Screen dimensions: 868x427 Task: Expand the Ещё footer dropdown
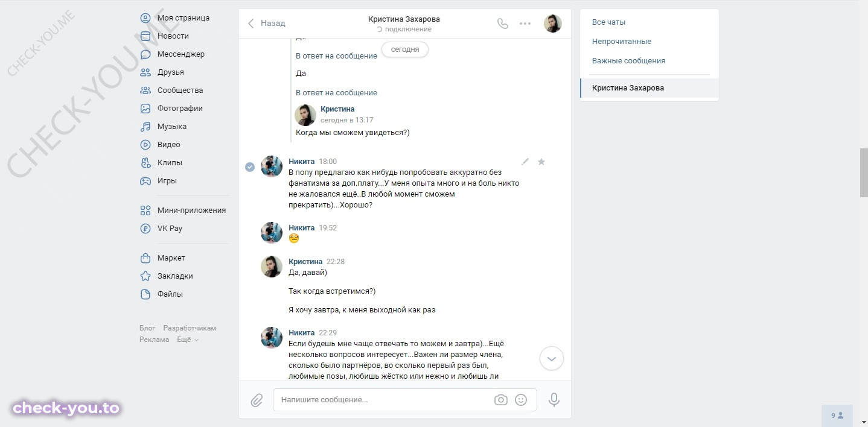click(x=187, y=340)
